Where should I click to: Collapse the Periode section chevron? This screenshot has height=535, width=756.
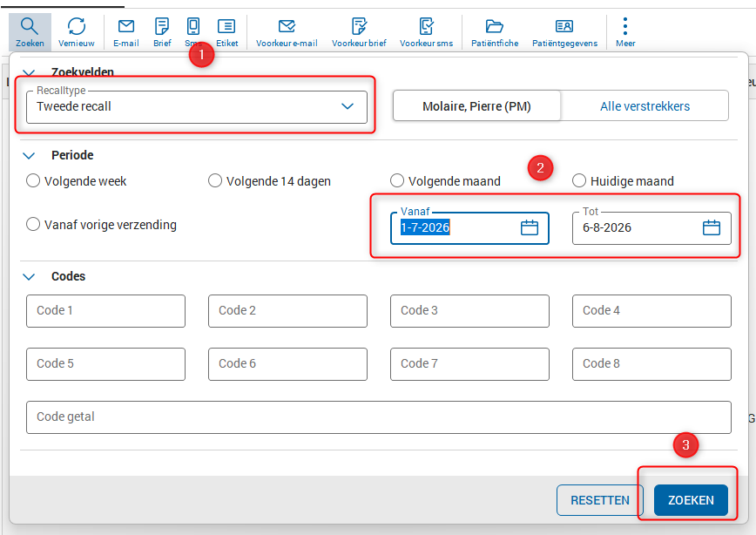tap(29, 155)
